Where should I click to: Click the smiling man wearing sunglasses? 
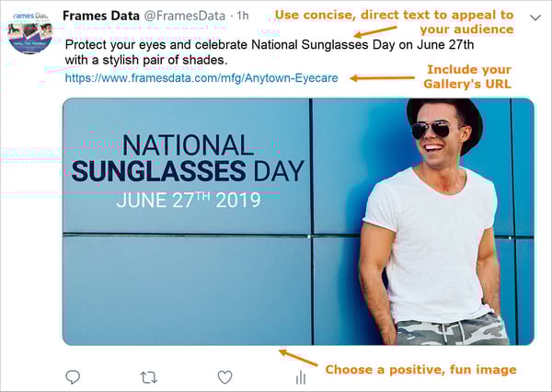tap(435, 222)
